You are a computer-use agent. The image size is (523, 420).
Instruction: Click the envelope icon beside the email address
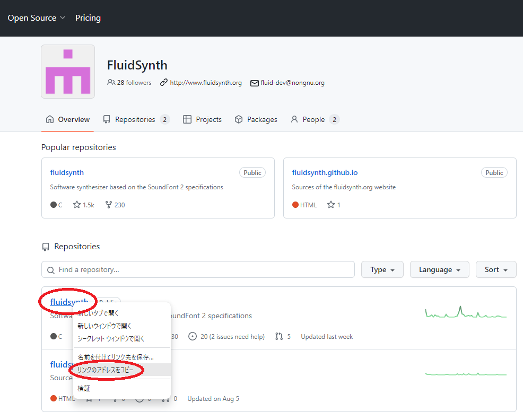(255, 83)
